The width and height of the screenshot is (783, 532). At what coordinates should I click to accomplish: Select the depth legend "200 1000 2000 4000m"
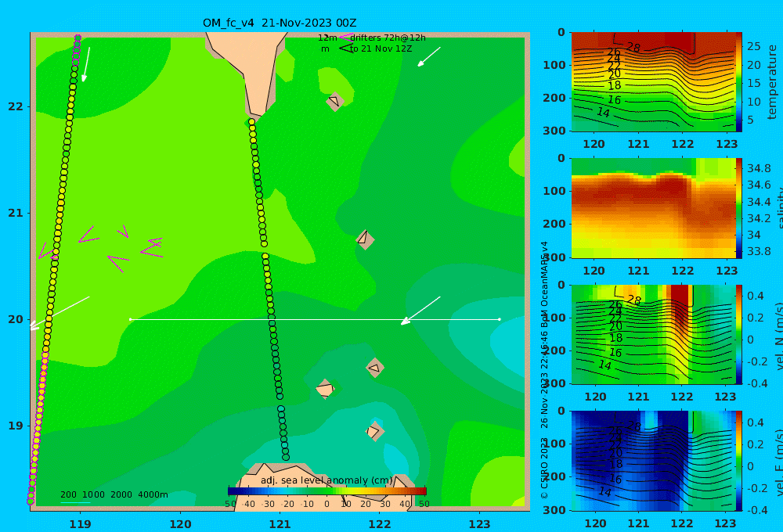click(114, 494)
